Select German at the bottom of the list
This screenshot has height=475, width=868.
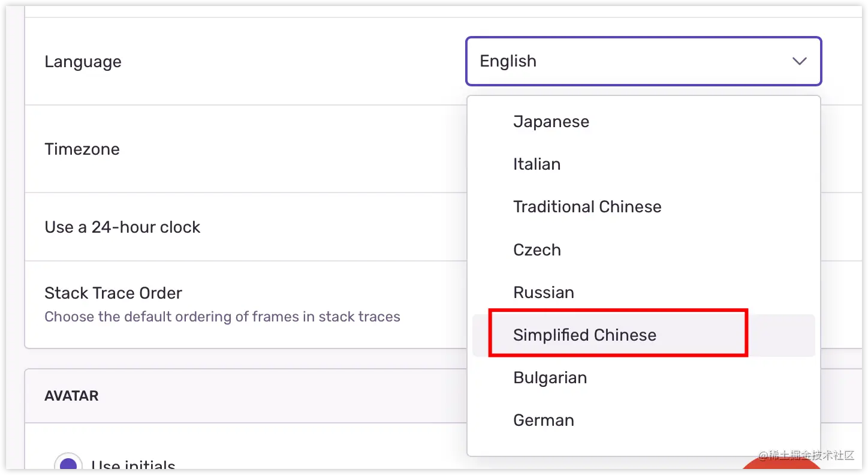(x=543, y=420)
